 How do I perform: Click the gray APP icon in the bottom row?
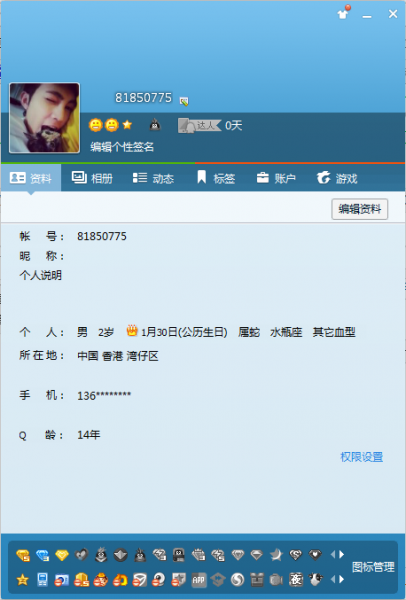coord(198,580)
